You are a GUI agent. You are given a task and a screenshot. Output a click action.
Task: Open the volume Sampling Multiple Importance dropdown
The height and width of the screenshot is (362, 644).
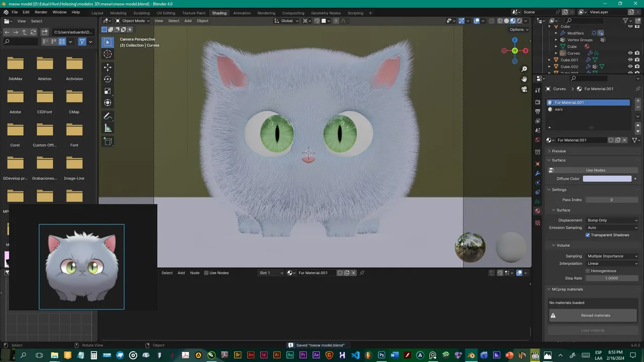tap(612, 256)
